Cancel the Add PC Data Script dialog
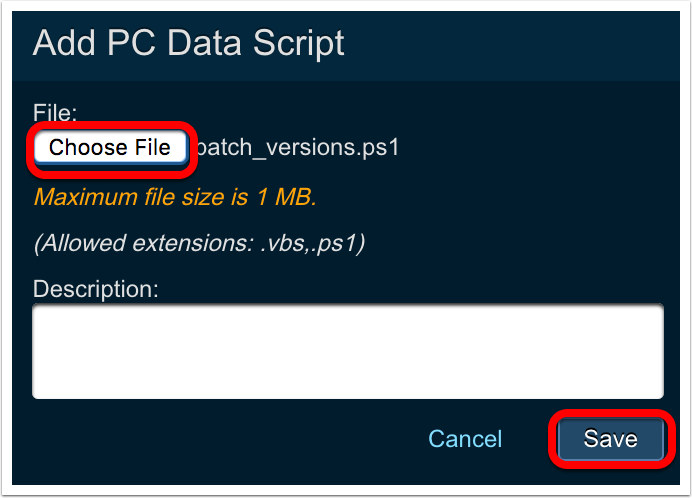The height and width of the screenshot is (498, 692). 465,439
